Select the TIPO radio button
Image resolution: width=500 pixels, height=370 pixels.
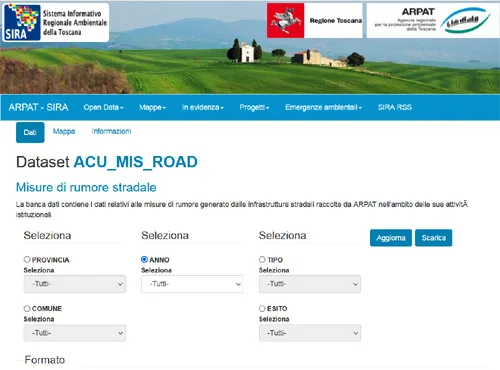click(x=262, y=259)
